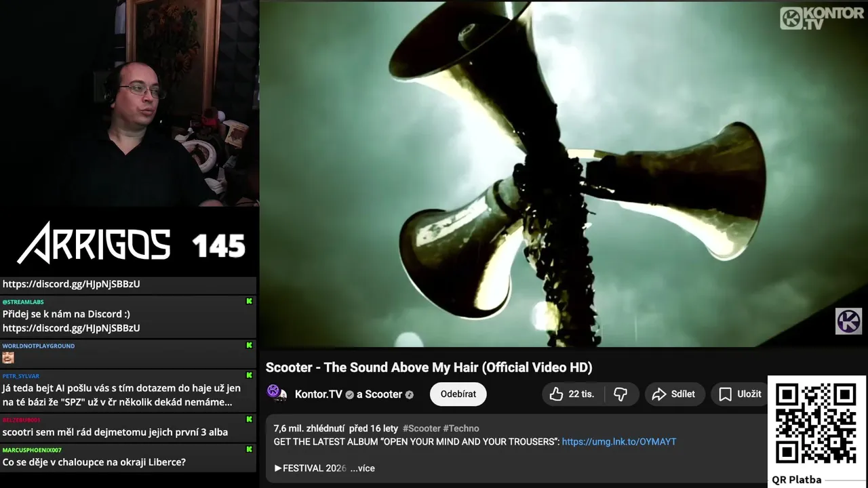Click the FESTIVAL 2026 description line
Screen dimensions: 868x488
tap(311, 468)
